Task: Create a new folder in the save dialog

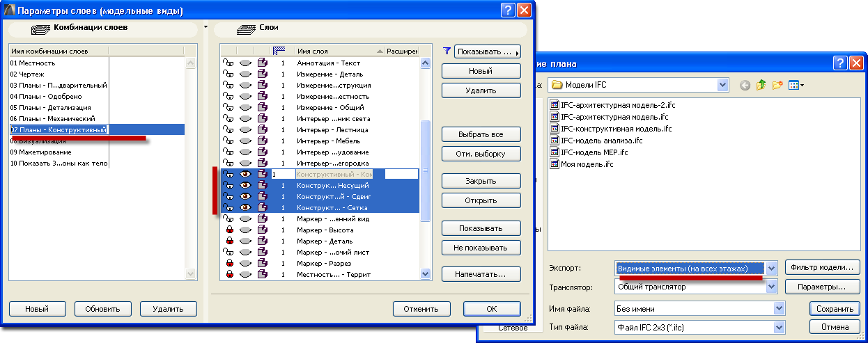Action: 777,85
